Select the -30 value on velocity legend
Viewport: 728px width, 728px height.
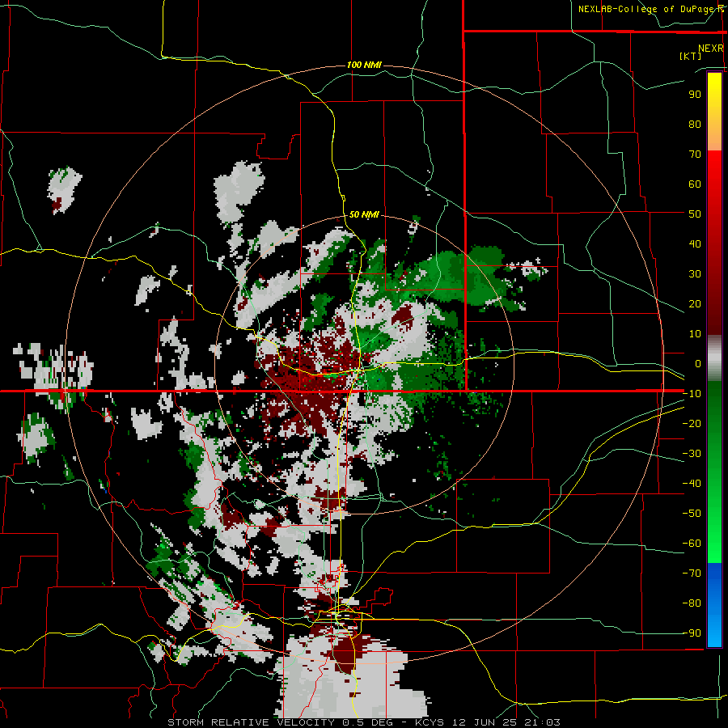point(692,454)
